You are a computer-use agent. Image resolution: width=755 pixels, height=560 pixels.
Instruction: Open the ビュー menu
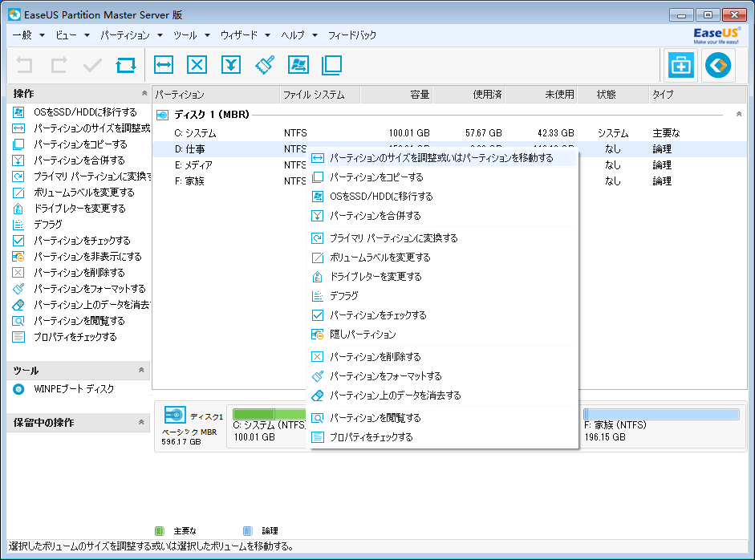coord(72,35)
